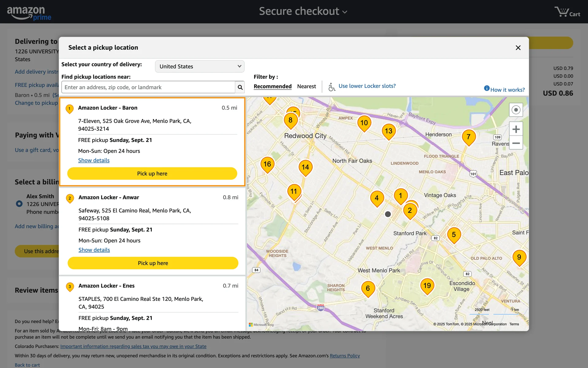Pick up here at Locker Anwar

pyautogui.click(x=153, y=263)
